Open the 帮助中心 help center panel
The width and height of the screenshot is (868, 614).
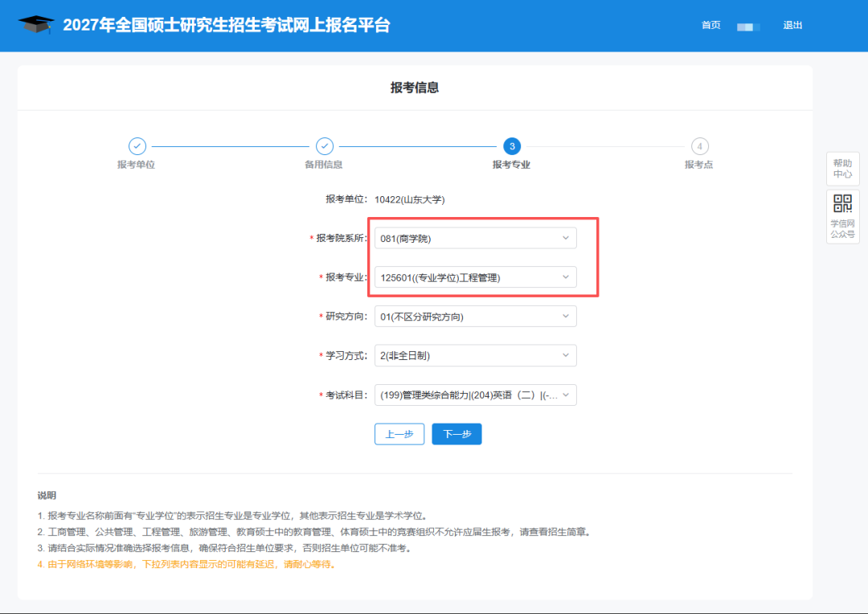coord(842,168)
